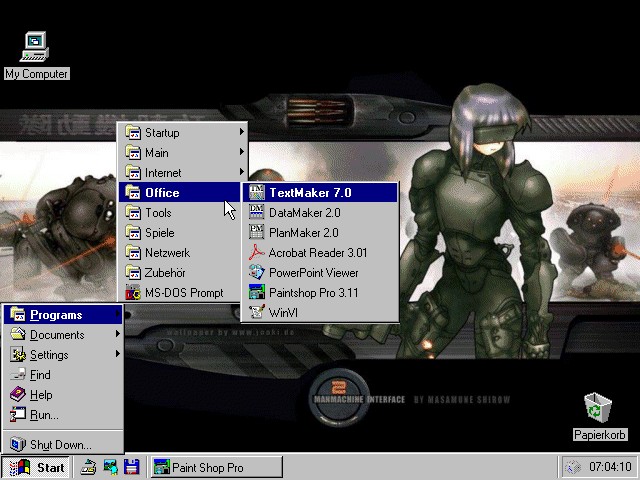This screenshot has height=480, width=640.
Task: Switch to Paint Shop Pro taskbar button
Action: (x=216, y=467)
